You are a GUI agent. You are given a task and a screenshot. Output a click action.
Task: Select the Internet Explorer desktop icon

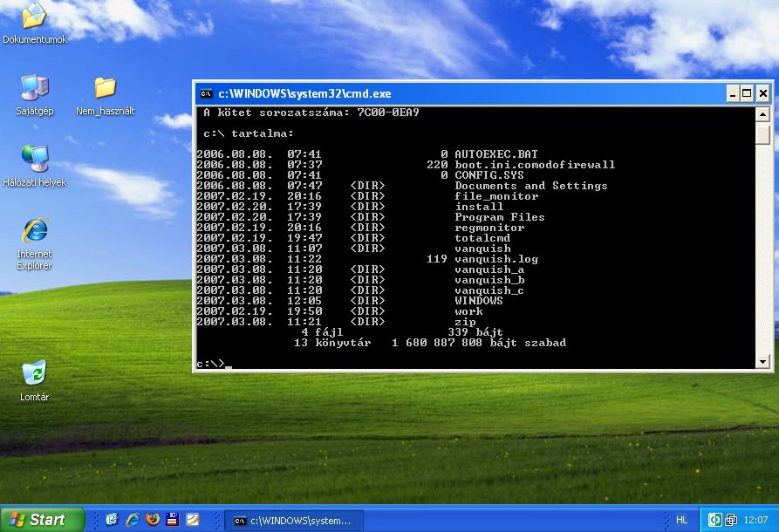tap(34, 243)
